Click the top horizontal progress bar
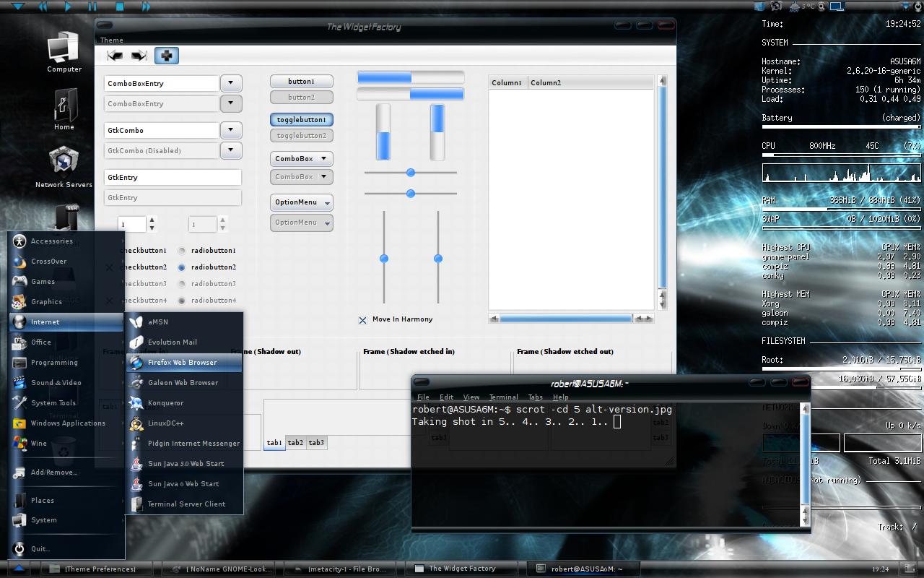Screen dimensions: 924x578 point(410,77)
